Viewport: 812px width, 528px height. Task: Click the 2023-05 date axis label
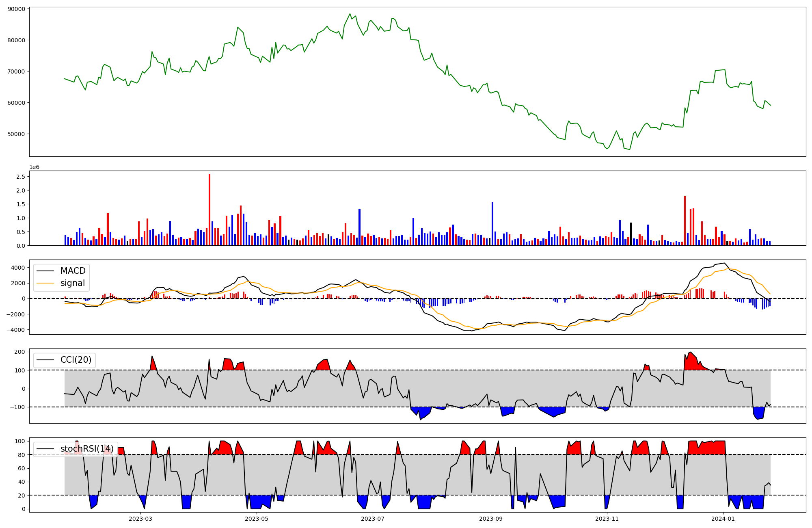[257, 519]
